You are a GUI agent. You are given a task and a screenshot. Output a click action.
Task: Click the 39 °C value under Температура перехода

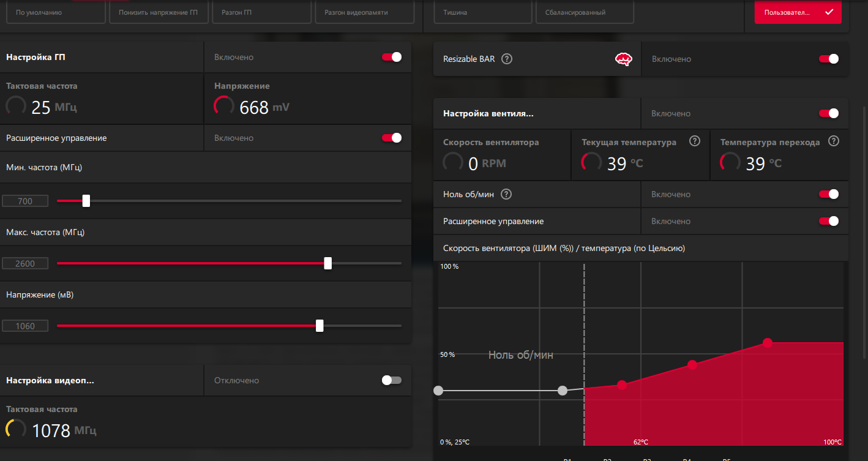pyautogui.click(x=764, y=163)
